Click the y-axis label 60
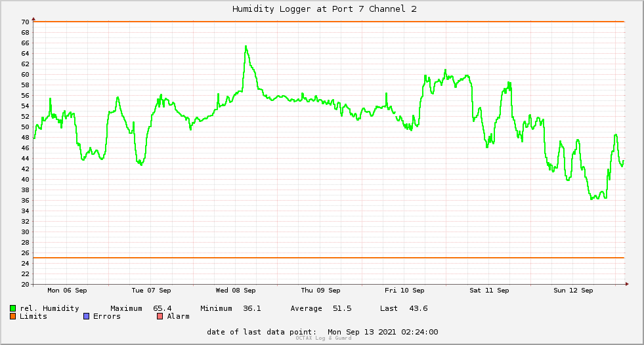 [25, 75]
